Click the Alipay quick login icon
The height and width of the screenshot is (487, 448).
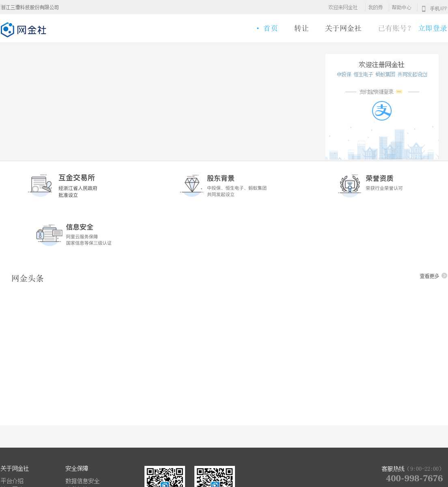381,111
